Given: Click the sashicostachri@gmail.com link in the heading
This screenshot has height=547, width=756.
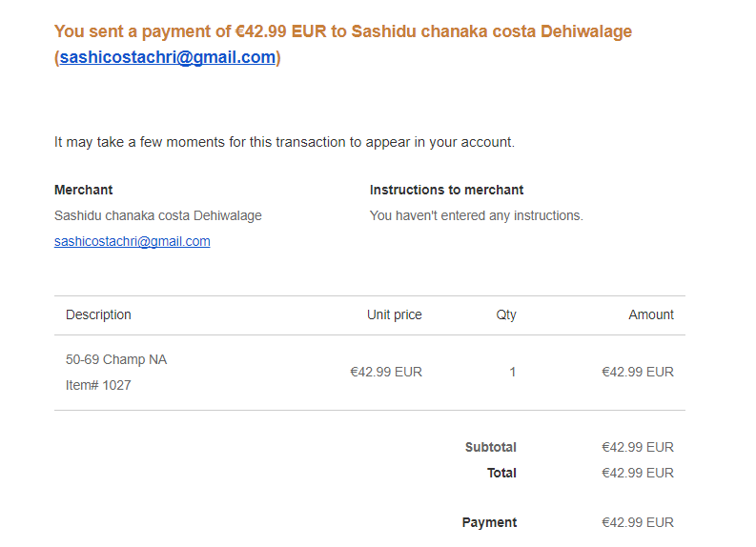Looking at the screenshot, I should click(168, 57).
